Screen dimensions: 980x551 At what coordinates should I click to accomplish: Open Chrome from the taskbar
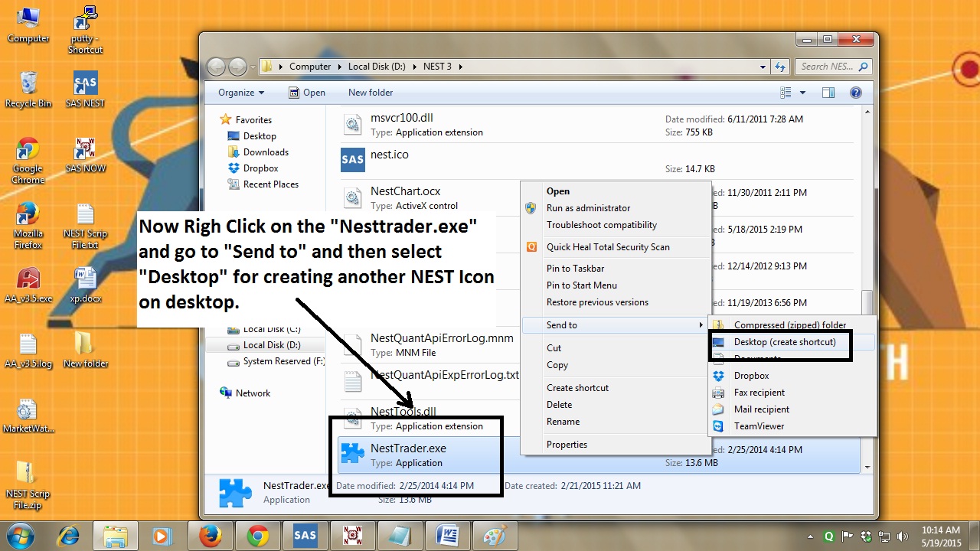258,536
